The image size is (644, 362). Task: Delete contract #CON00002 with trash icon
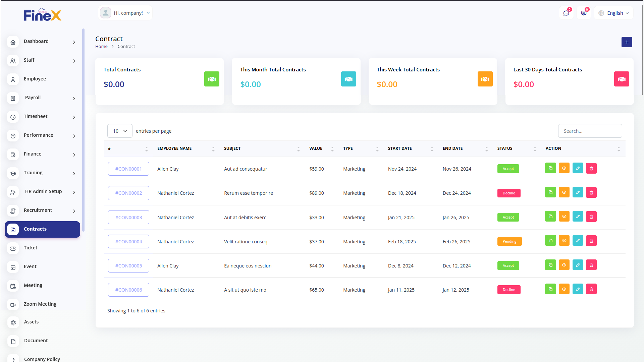point(591,192)
